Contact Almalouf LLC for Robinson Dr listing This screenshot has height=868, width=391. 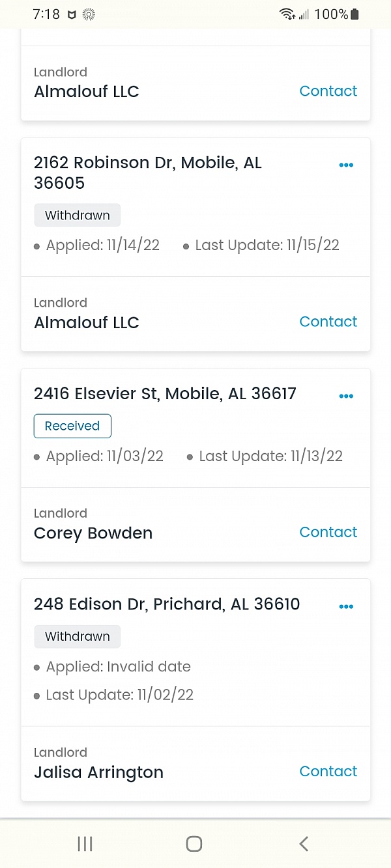pyautogui.click(x=328, y=322)
